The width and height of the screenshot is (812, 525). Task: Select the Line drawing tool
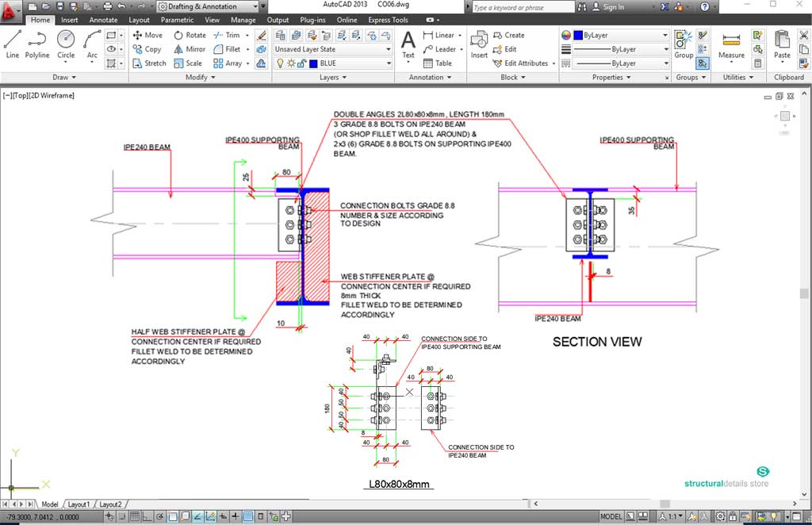pos(12,44)
